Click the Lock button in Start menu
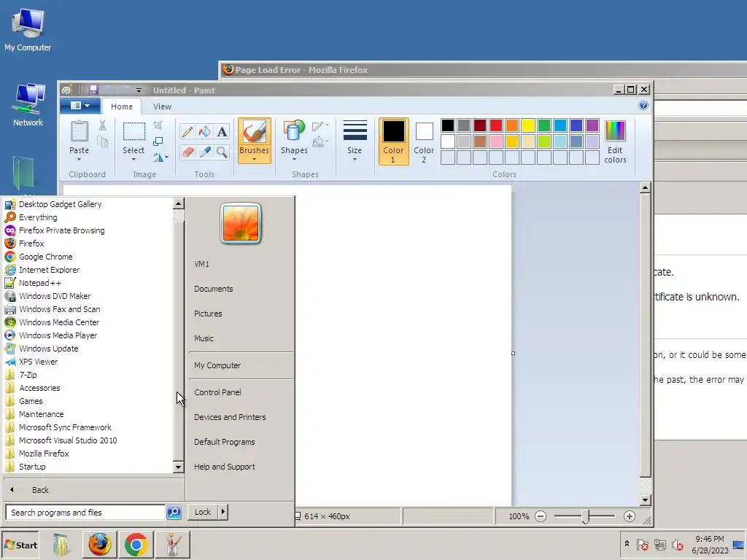This screenshot has height=560, width=747. point(203,512)
